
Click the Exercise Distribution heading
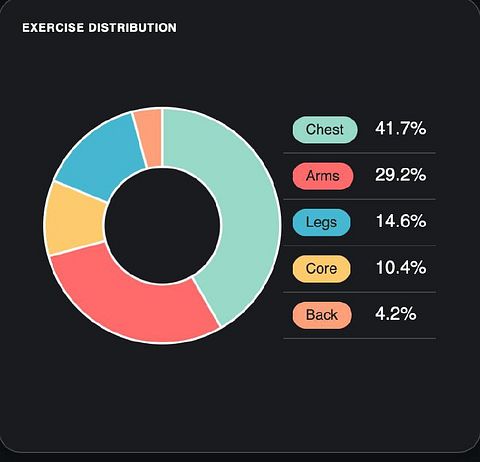click(x=99, y=28)
